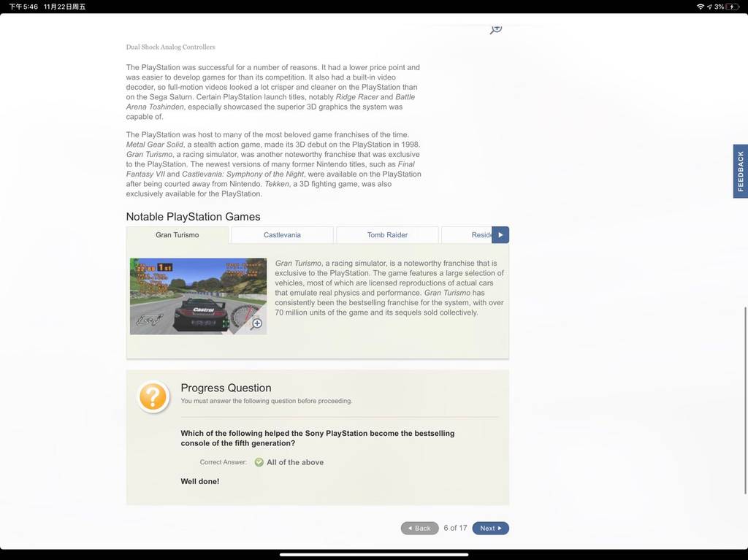Tap the location arrow status icon
Image resolution: width=748 pixels, height=560 pixels.
click(709, 7)
